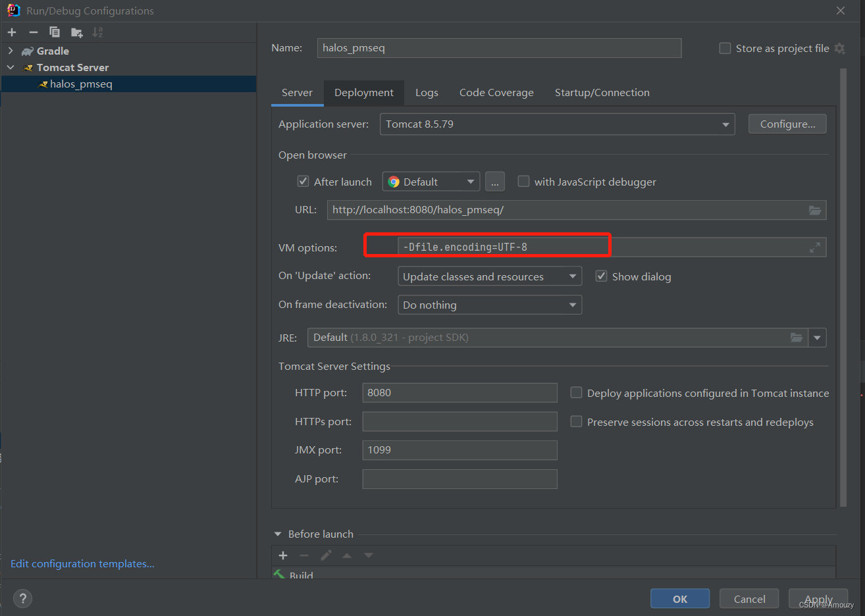Remove configuration with minus icon
865x616 pixels.
pyautogui.click(x=34, y=32)
